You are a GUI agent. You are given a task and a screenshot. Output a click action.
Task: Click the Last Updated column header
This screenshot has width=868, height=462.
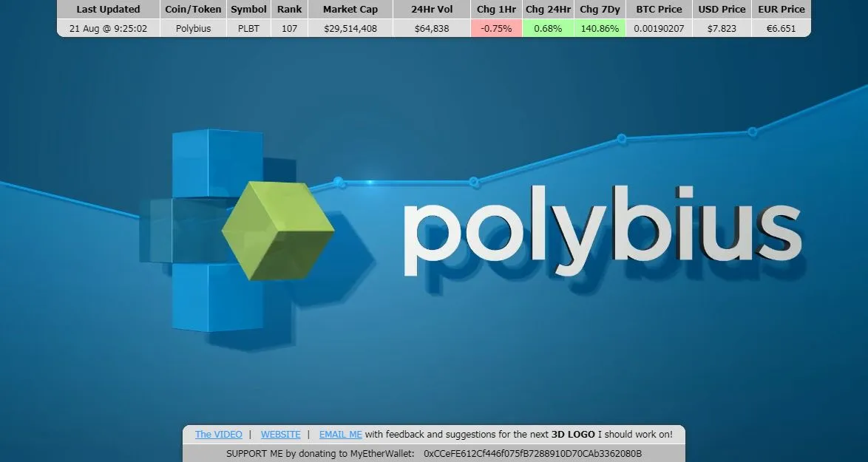tap(109, 10)
